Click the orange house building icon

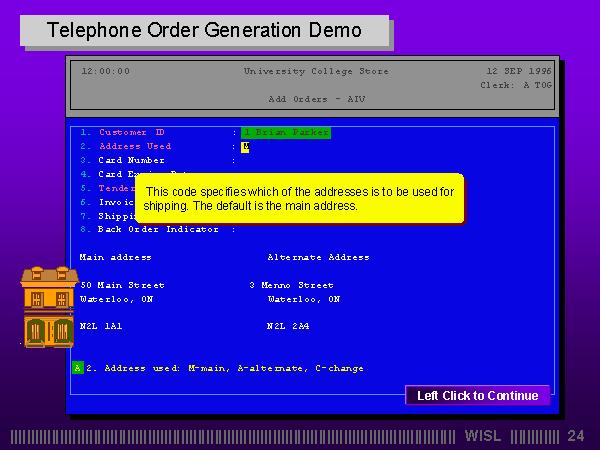pyautogui.click(x=48, y=307)
